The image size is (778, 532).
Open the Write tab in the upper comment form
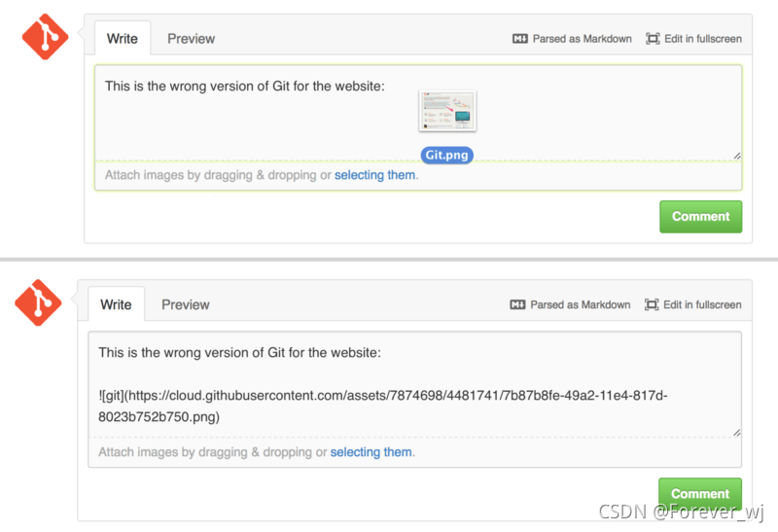(123, 39)
